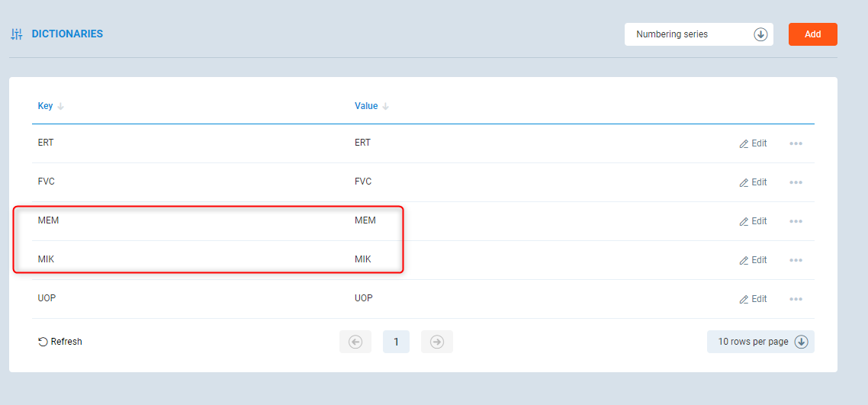Open the Numbering series dropdown
The height and width of the screenshot is (405, 868).
pyautogui.click(x=699, y=34)
